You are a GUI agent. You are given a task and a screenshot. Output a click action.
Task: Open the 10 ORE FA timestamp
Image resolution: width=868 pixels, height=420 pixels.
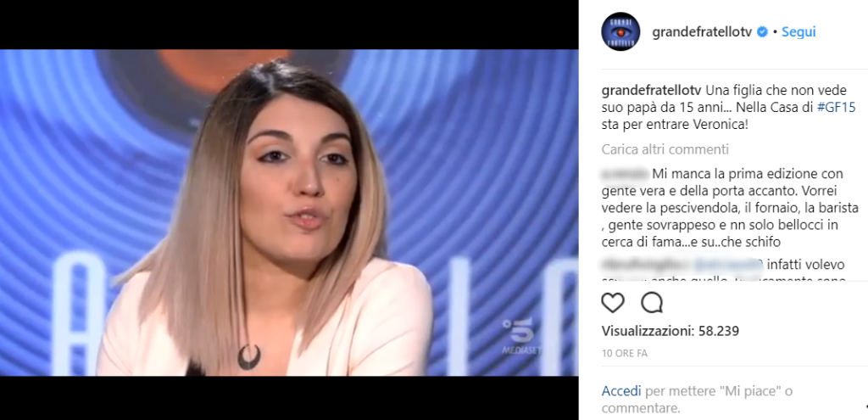(625, 354)
